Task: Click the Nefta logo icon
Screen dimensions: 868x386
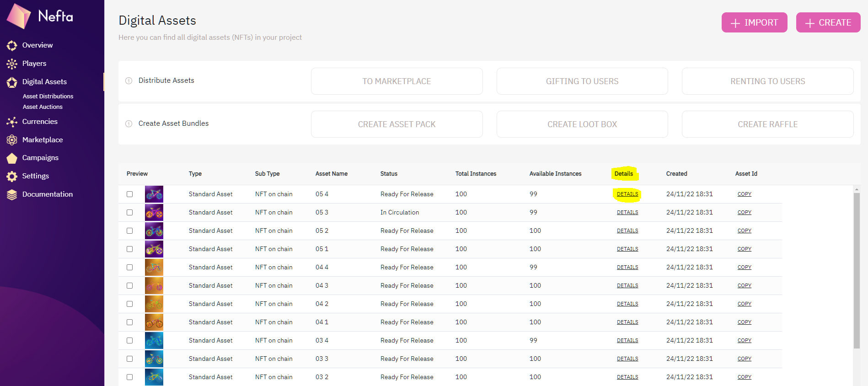Action: (x=19, y=16)
